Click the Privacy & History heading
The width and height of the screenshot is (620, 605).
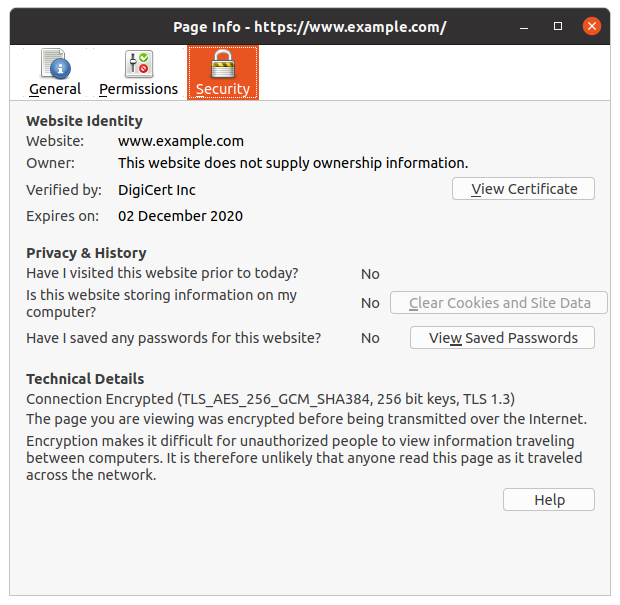coord(86,253)
